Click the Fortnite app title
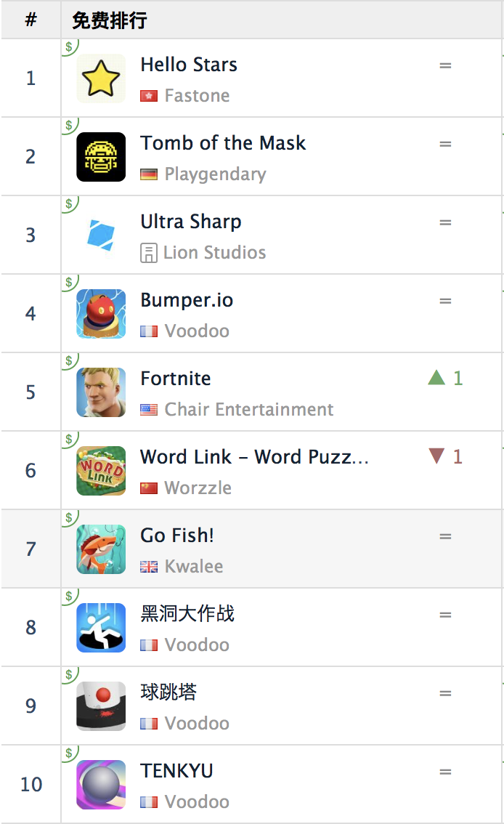Viewport: 504px width, 824px height. 175,379
